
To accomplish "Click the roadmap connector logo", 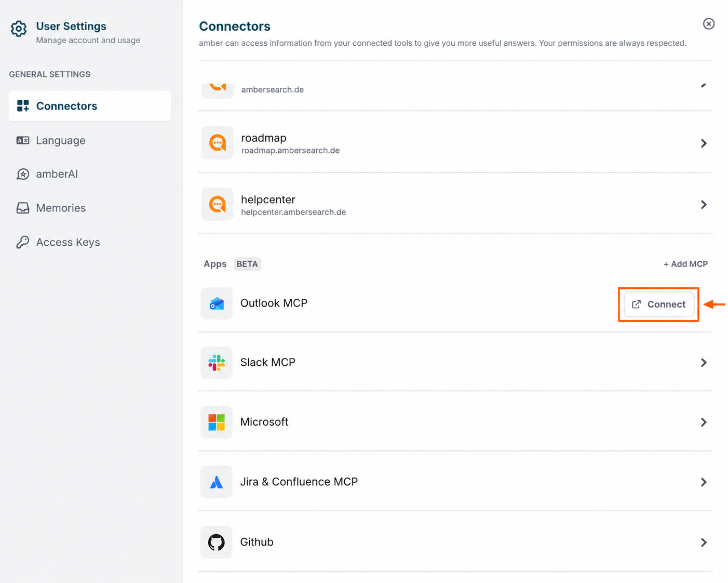I will pyautogui.click(x=218, y=143).
